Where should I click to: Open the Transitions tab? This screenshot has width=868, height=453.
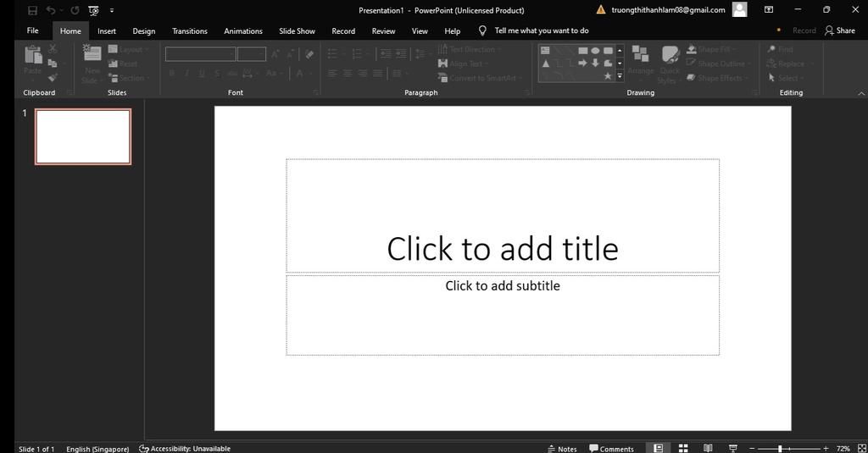(x=189, y=31)
